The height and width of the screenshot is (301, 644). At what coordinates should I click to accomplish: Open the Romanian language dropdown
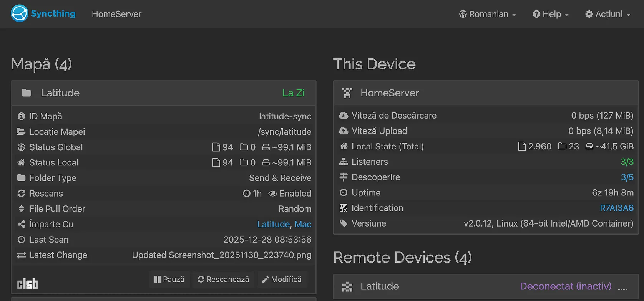click(488, 14)
